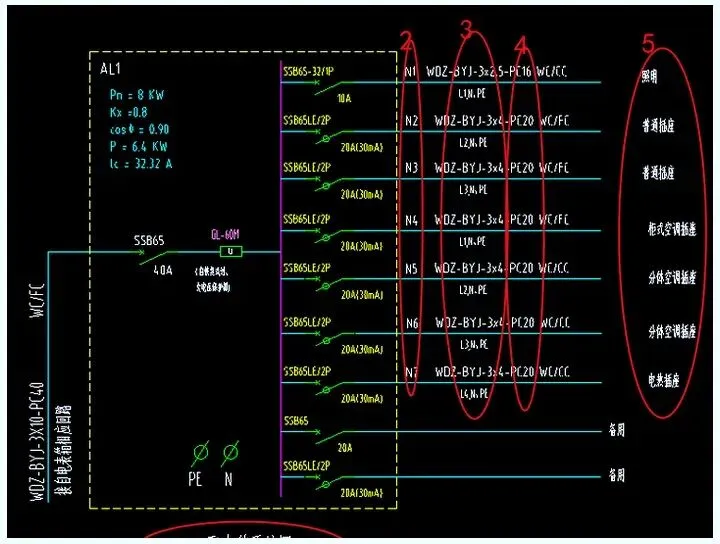Click the N7 circuit leakage breaker symbol

click(329, 388)
